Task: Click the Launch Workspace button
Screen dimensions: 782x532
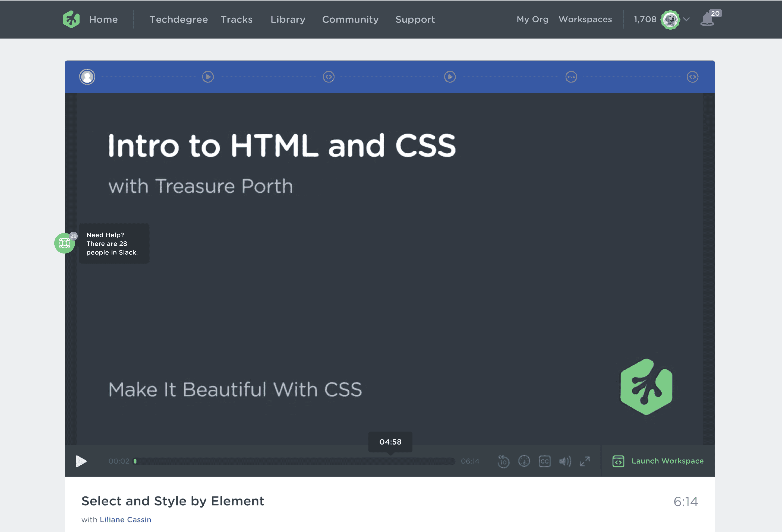Action: pos(658,461)
